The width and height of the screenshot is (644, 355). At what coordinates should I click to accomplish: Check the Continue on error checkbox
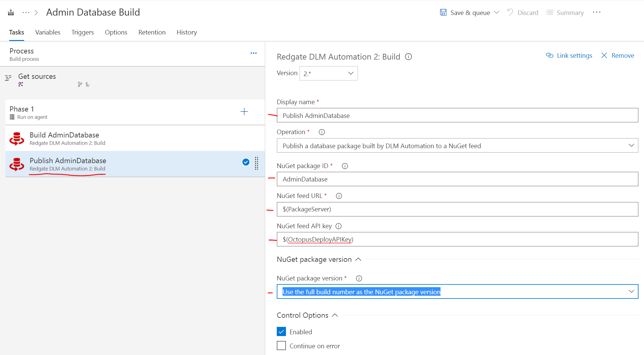click(281, 346)
